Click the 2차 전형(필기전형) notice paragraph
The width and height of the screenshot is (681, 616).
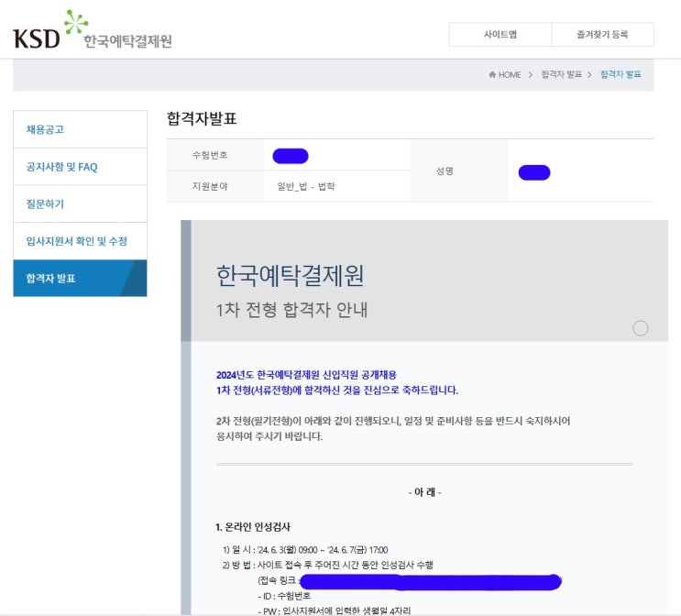click(393, 428)
